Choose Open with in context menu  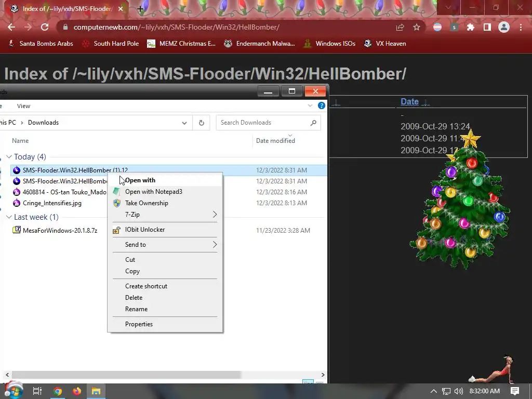click(x=165, y=180)
